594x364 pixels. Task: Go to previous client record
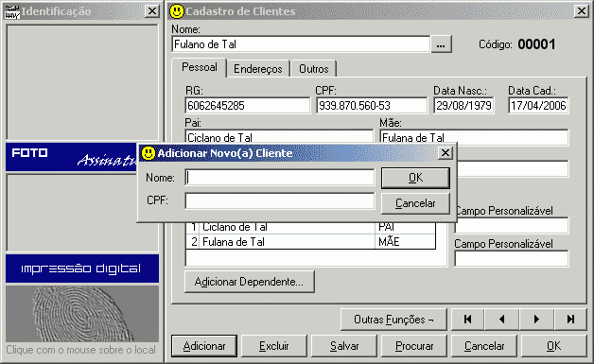502,320
